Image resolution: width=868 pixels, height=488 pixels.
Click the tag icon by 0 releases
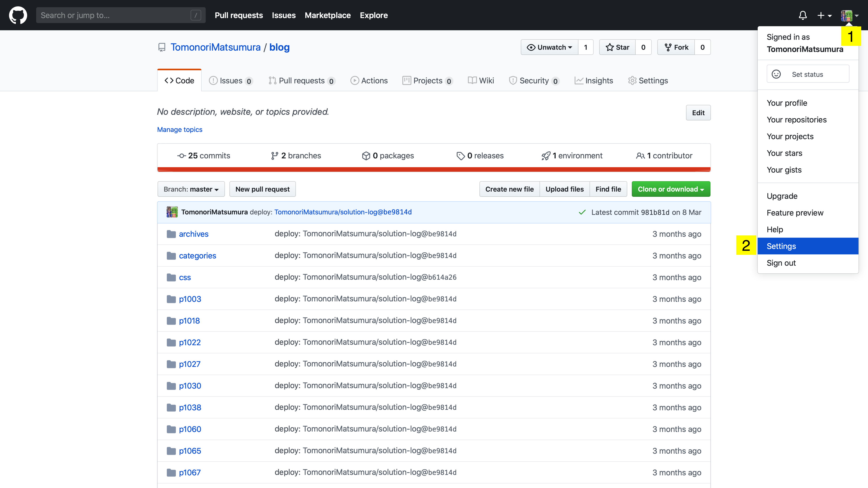460,156
